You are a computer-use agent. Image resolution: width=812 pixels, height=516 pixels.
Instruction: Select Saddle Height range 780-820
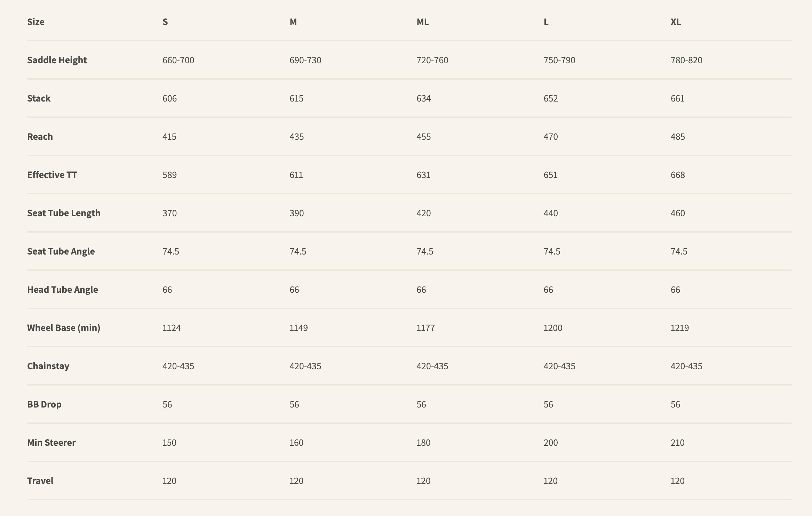click(x=686, y=60)
